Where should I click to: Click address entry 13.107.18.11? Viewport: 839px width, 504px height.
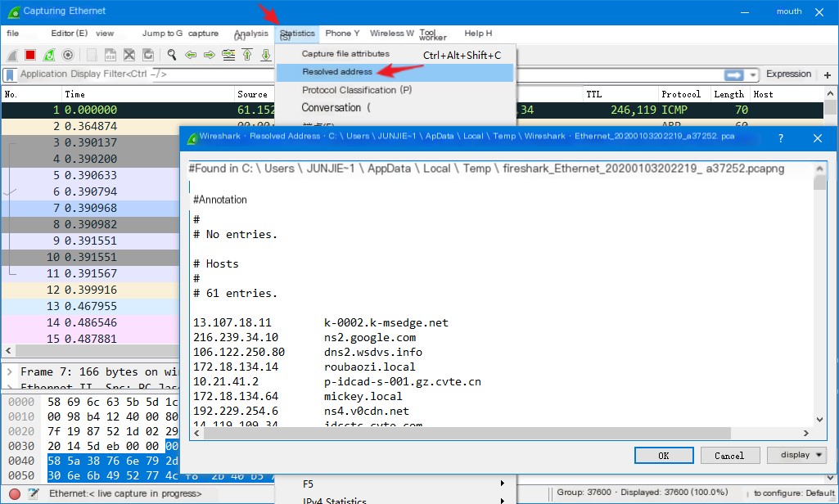click(232, 322)
